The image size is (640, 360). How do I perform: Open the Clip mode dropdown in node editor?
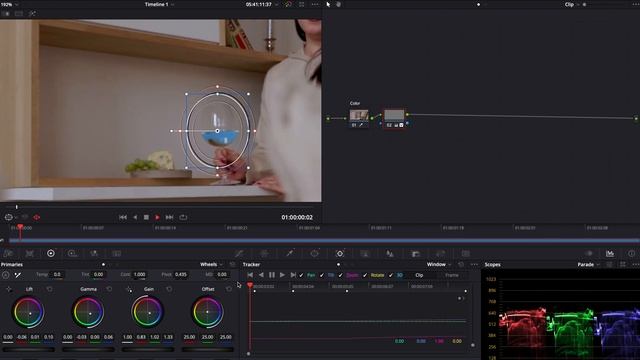pyautogui.click(x=572, y=4)
